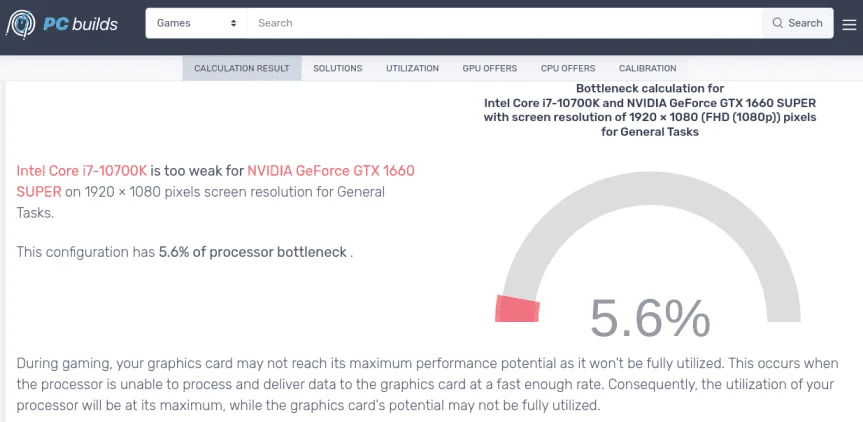Focus the Search input field
Image resolution: width=863 pixels, height=422 pixels.
point(505,23)
